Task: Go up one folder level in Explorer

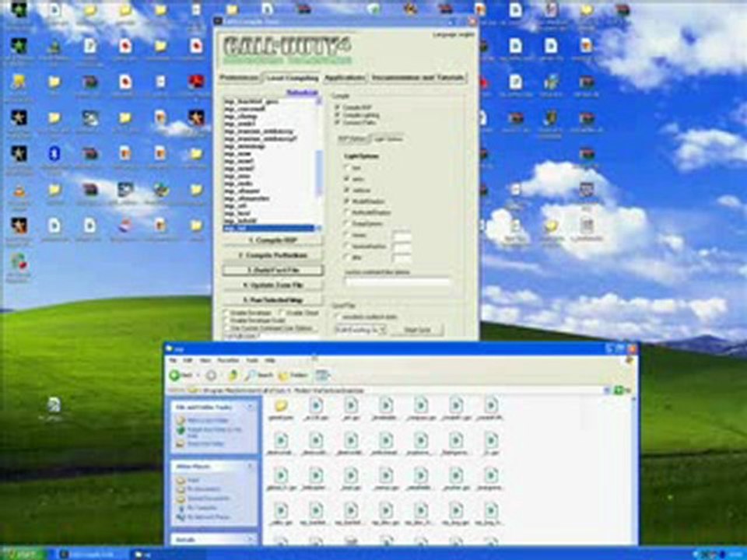Action: (233, 375)
